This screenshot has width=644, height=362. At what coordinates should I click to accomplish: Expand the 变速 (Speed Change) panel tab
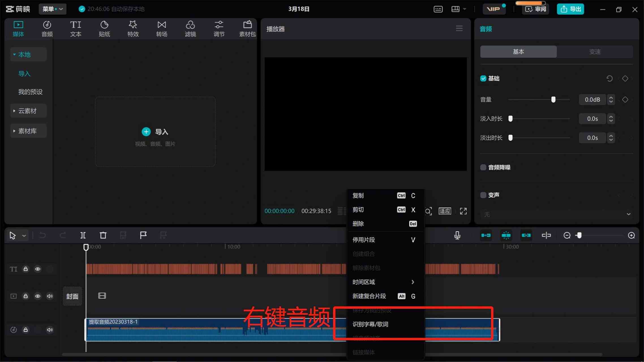tap(595, 52)
